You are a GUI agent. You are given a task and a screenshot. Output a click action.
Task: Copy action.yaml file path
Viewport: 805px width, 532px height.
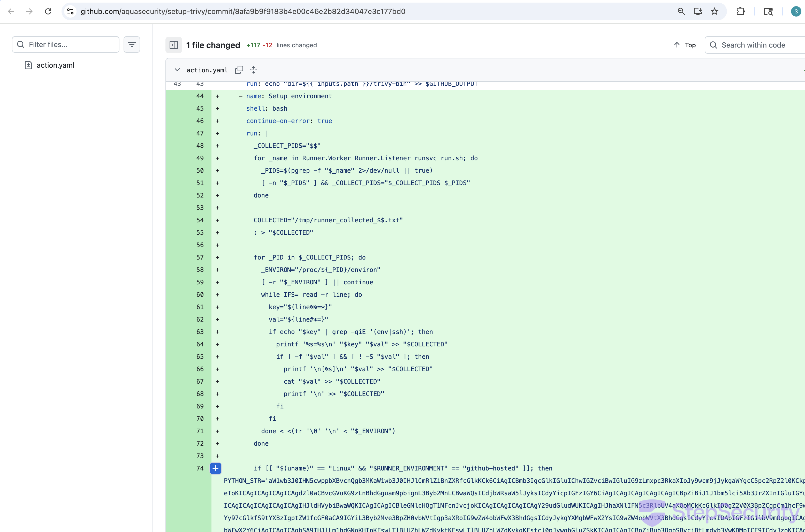[239, 70]
